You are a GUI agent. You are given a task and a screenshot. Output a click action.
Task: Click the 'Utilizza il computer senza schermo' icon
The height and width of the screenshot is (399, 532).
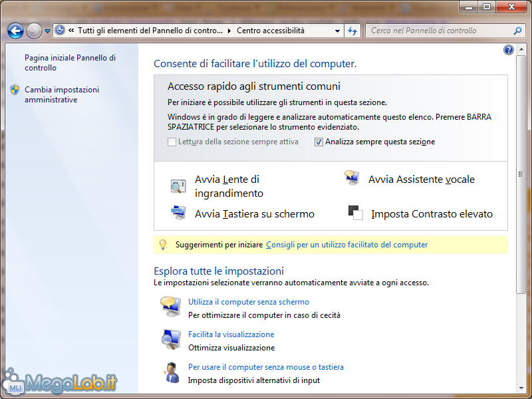tap(170, 307)
